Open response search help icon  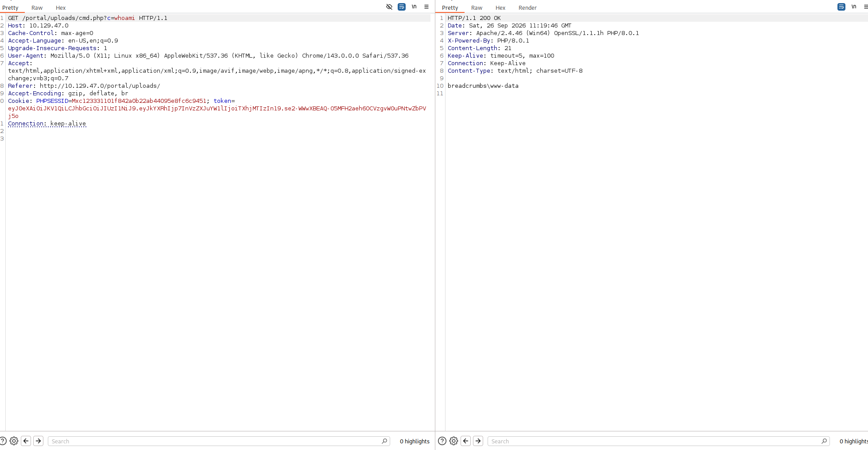(x=442, y=441)
